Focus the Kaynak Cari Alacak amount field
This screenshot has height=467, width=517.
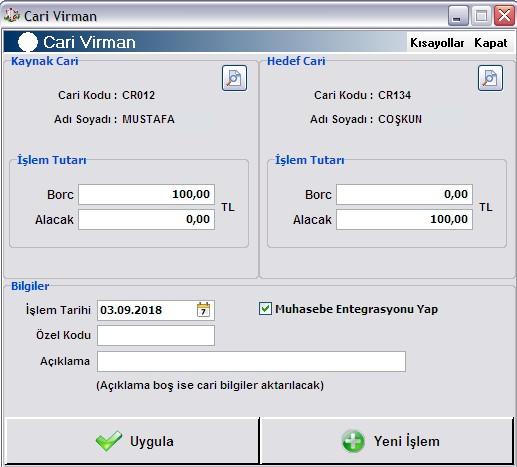click(146, 219)
